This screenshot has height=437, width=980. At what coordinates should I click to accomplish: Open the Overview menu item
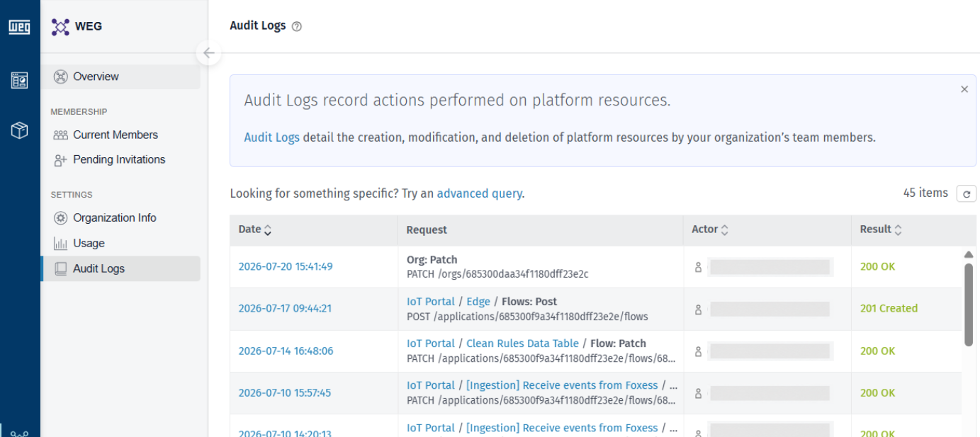(120, 76)
